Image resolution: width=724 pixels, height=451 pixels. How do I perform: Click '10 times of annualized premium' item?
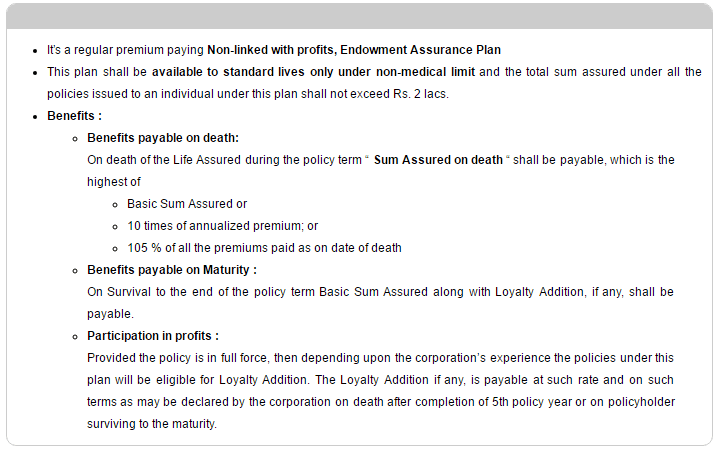[x=223, y=226]
